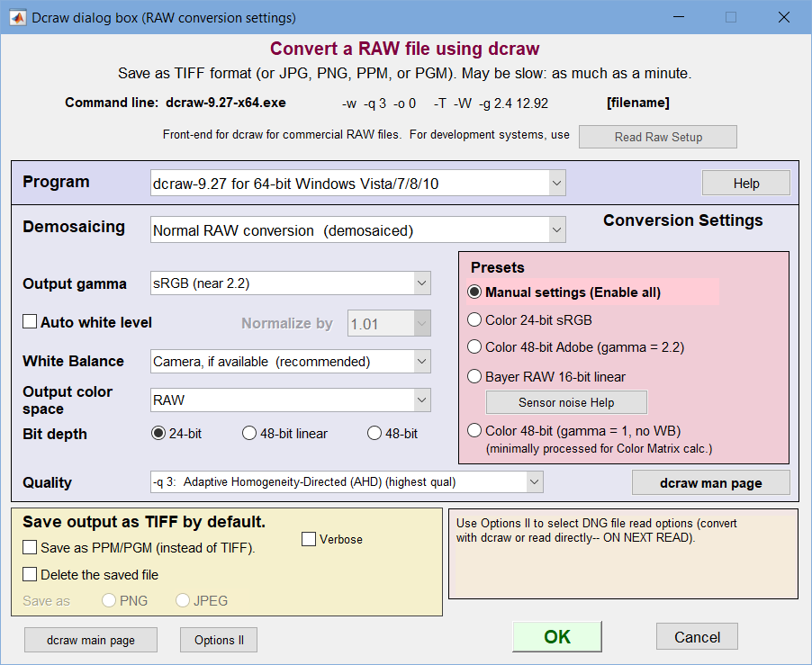Open Options II
Image resolution: width=812 pixels, height=665 pixels.
(x=219, y=640)
